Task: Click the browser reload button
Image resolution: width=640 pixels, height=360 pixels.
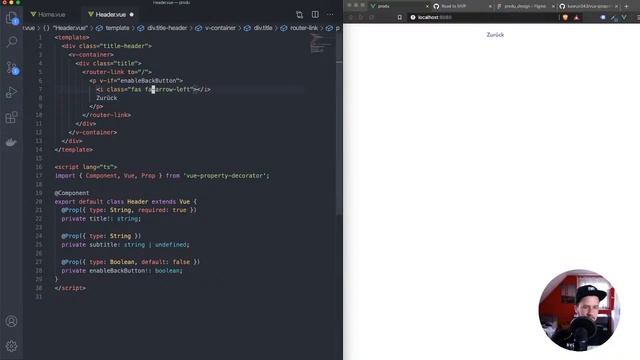Action: [x=371, y=18]
